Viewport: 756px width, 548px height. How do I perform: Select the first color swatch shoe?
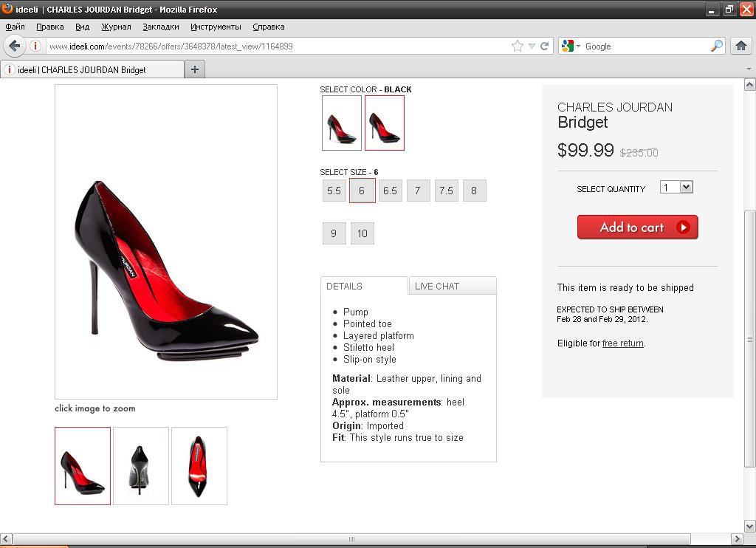pos(342,123)
